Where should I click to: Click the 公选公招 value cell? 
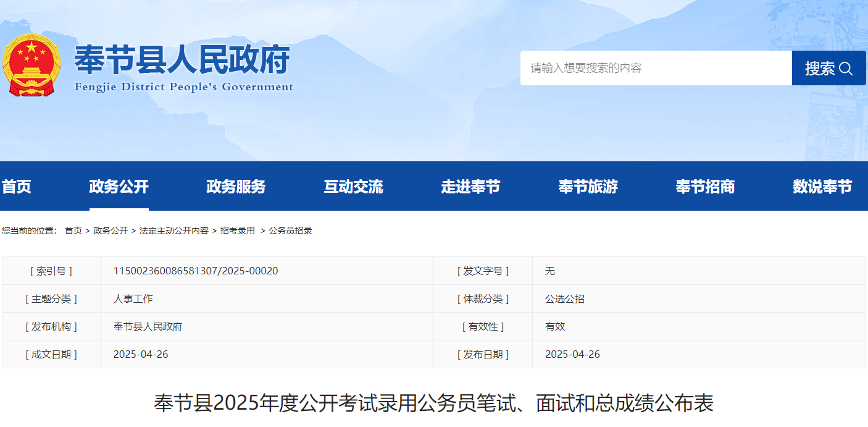coord(699,298)
